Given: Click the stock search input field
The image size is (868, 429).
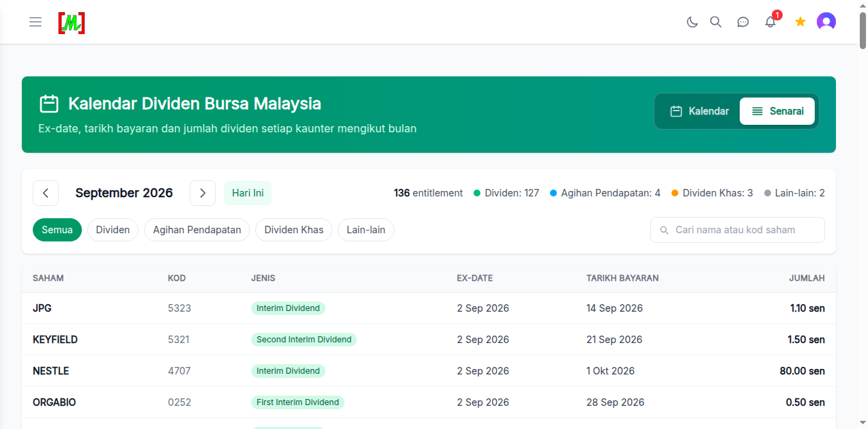Looking at the screenshot, I should (738, 230).
